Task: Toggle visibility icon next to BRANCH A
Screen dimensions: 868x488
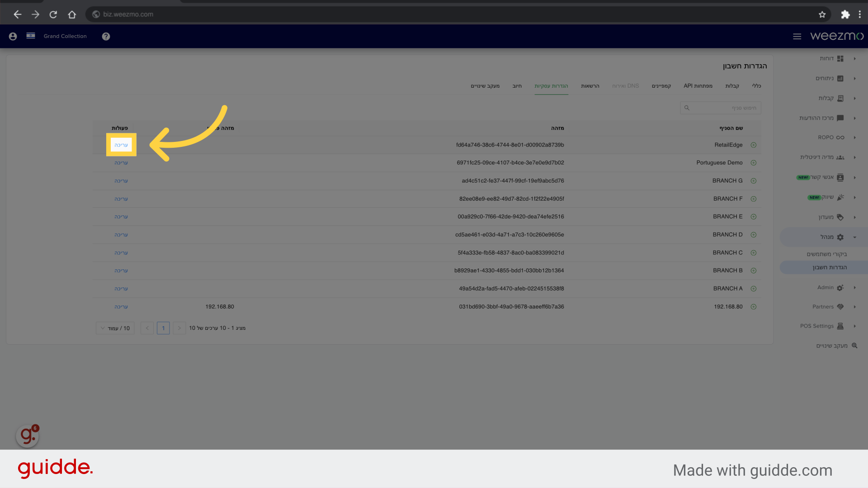Action: [754, 288]
